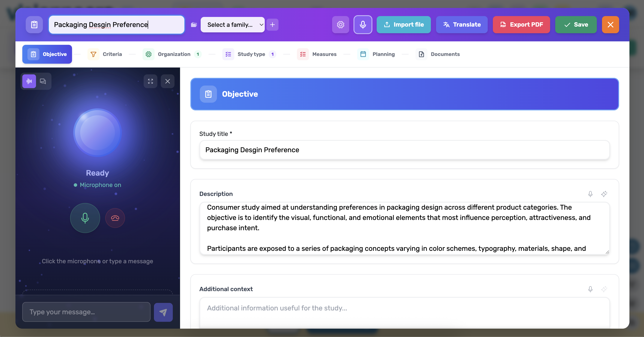
Task: Click the folder icon next to the study title
Action: coord(194,24)
